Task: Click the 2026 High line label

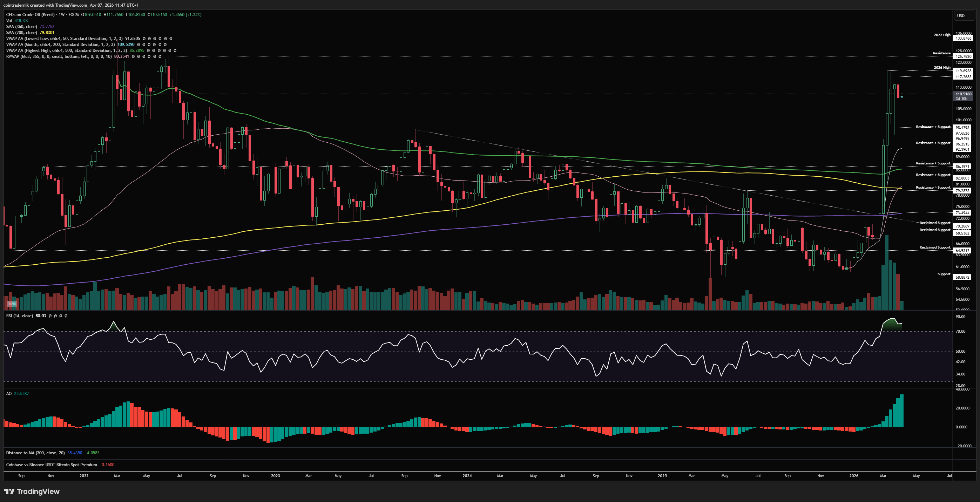Action: pos(941,68)
